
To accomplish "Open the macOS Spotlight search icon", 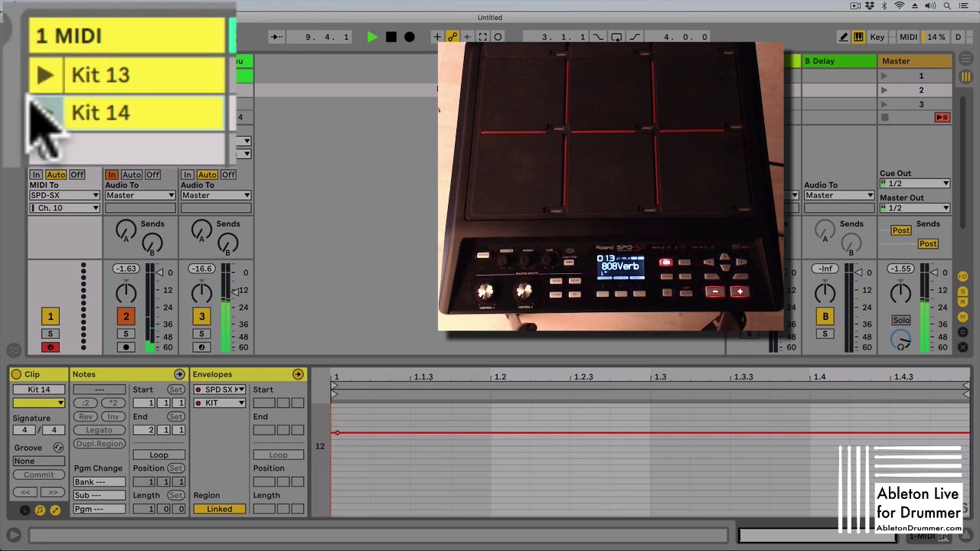I will click(x=947, y=6).
